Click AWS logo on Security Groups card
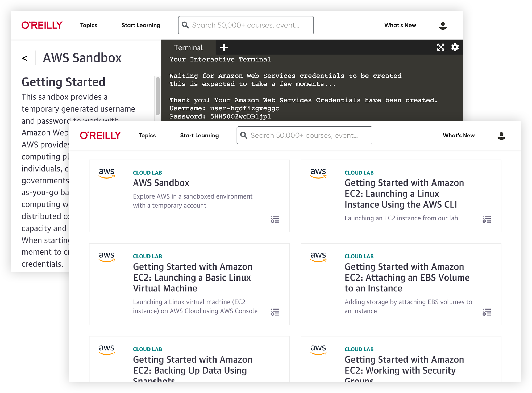Image resolution: width=532 pixels, height=393 pixels. point(318,350)
